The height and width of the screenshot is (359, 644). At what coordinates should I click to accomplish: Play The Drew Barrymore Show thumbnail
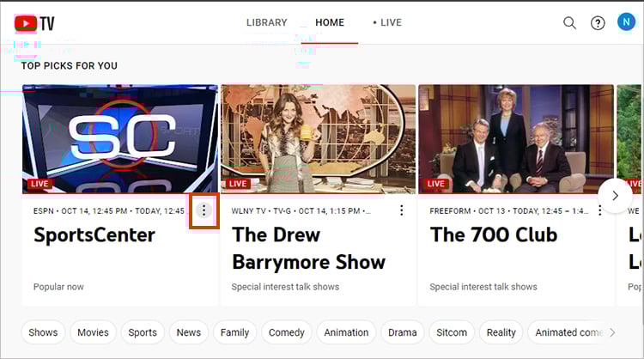(x=319, y=139)
